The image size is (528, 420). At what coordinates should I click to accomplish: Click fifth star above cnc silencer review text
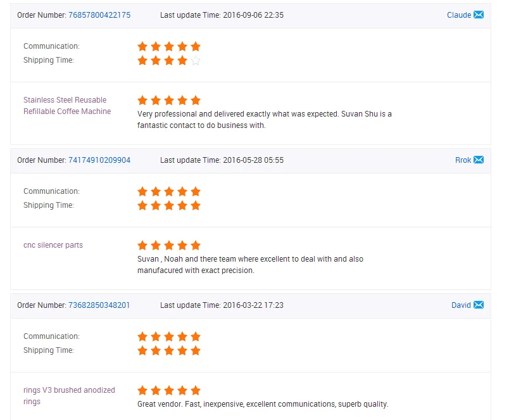(196, 245)
